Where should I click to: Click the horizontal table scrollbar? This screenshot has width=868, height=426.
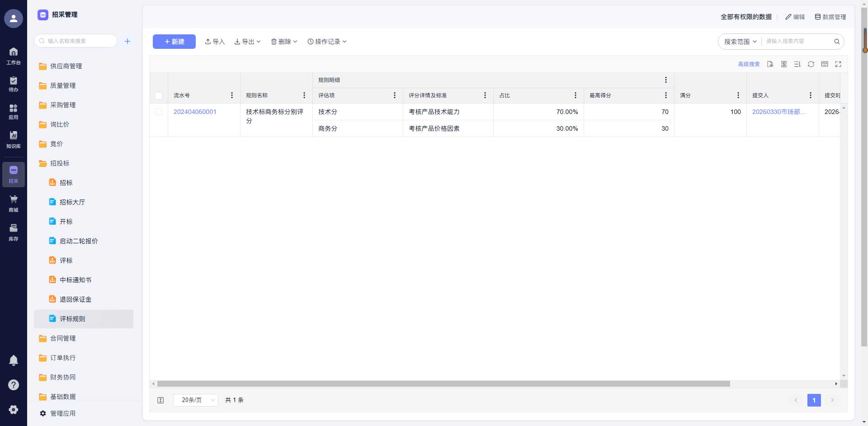point(443,384)
